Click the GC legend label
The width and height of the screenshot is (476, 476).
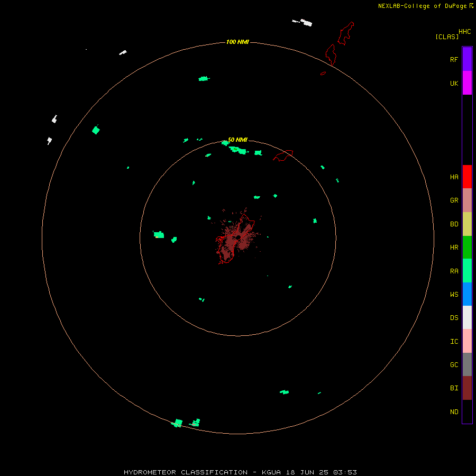coord(454,365)
